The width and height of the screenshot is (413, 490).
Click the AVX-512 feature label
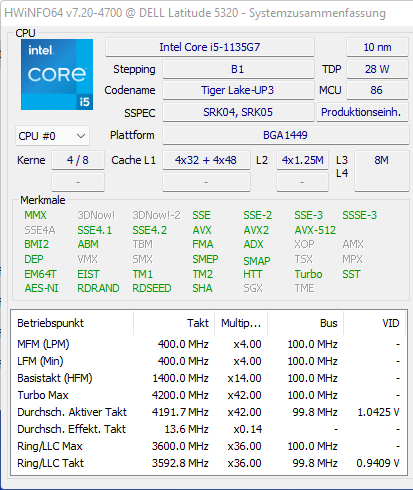pyautogui.click(x=315, y=230)
